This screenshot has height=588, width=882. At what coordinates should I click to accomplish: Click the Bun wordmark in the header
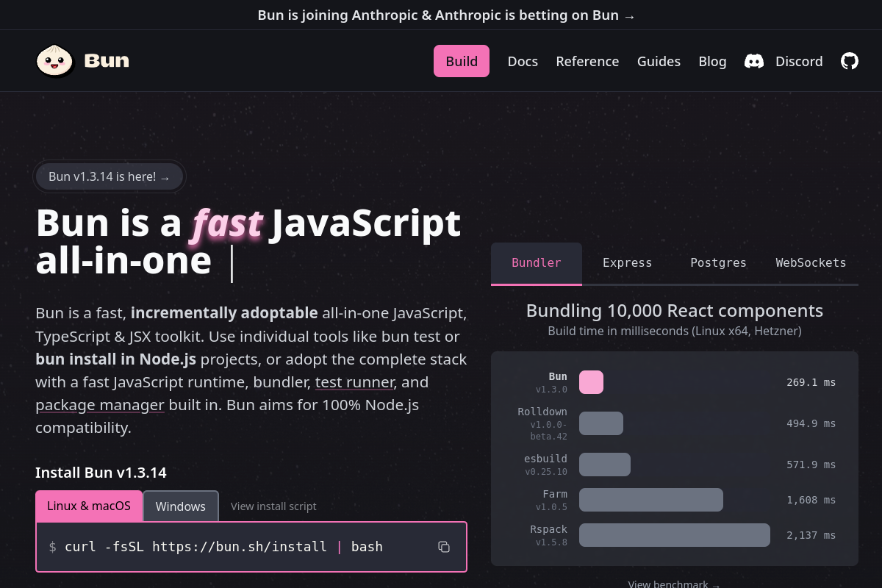(x=107, y=61)
